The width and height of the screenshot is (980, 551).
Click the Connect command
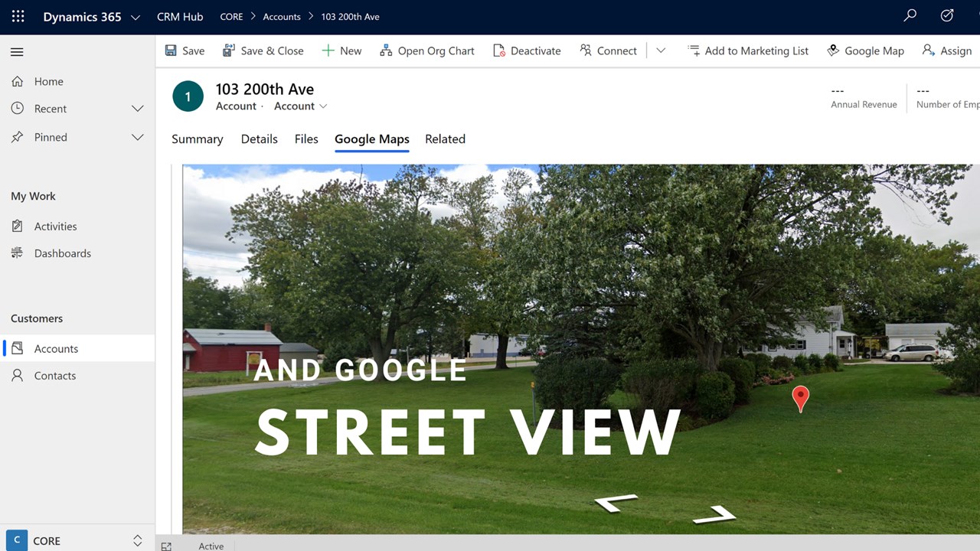click(x=608, y=51)
